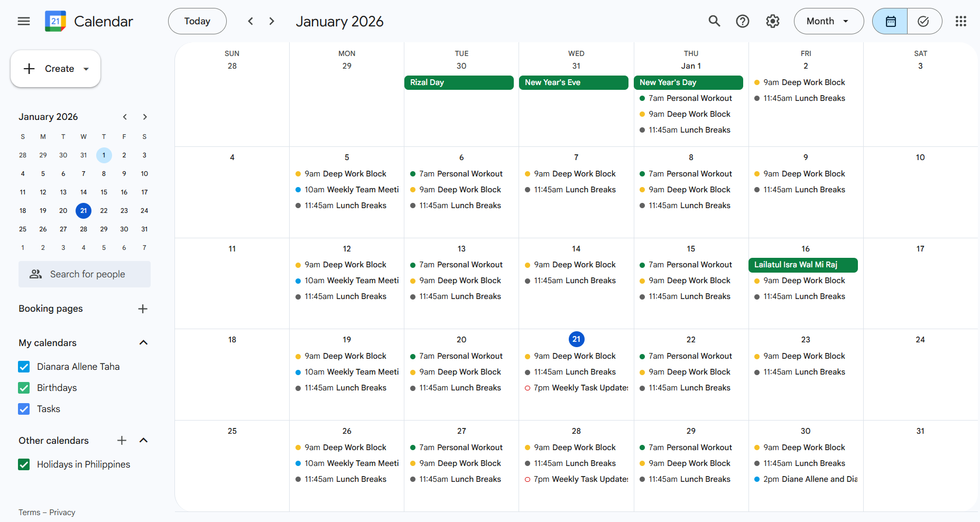Open the Privacy link
Image resolution: width=980 pixels, height=522 pixels.
pos(62,512)
